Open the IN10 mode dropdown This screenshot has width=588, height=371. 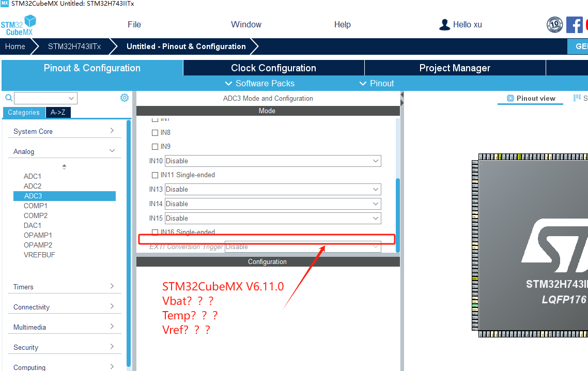coord(272,161)
